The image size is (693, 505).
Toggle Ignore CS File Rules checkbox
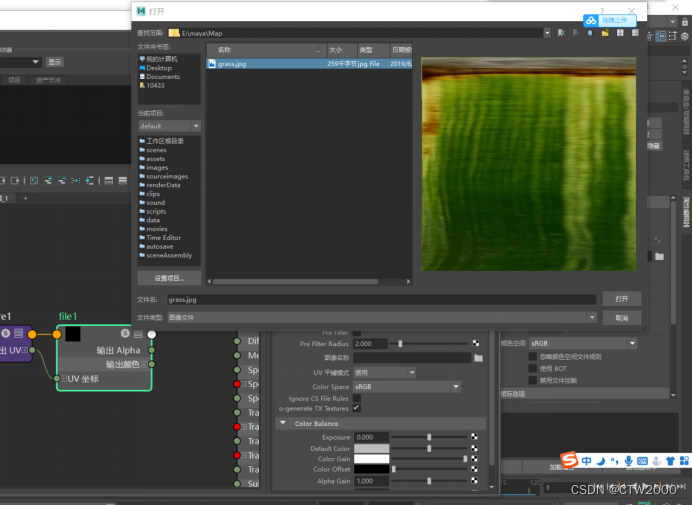(357, 398)
